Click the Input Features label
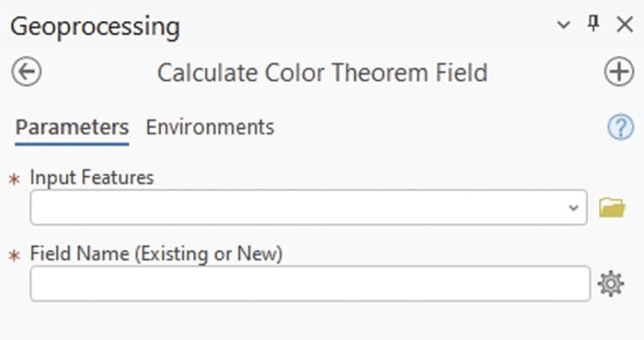Viewport: 644px width, 340px height. [x=92, y=177]
